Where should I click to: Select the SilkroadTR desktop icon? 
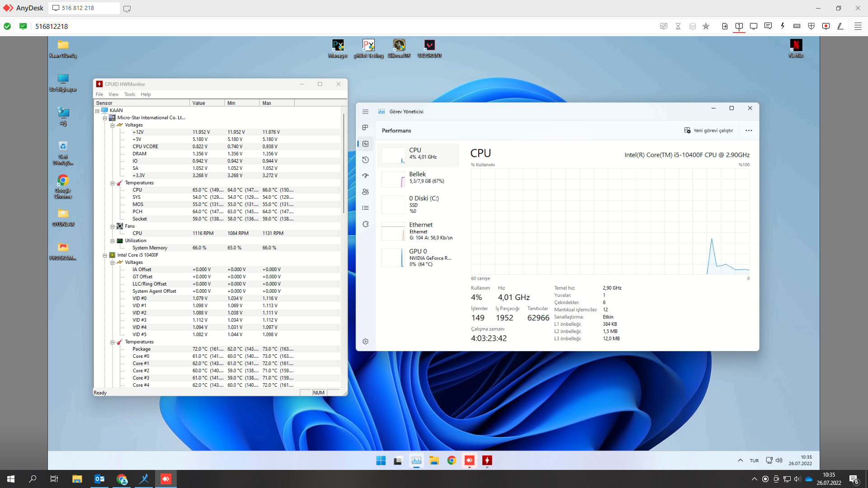pyautogui.click(x=399, y=48)
